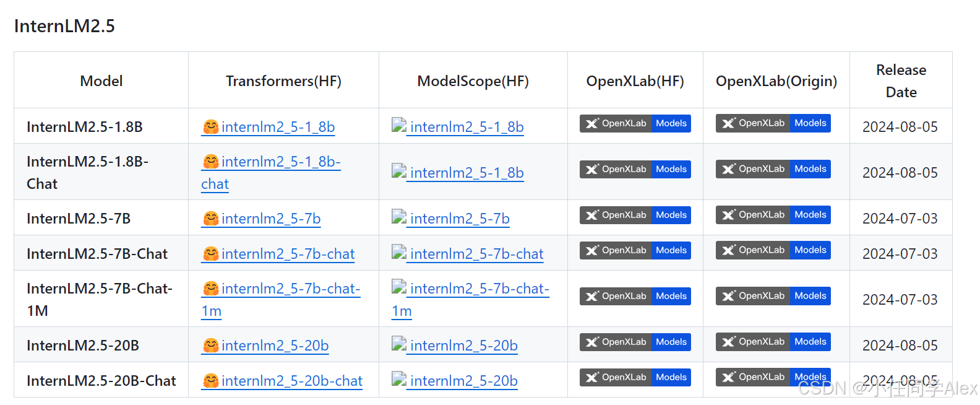Click broken ModelScope image in InternLM2.5-7B-Chat row
This screenshot has height=405, width=980.
pos(399,252)
